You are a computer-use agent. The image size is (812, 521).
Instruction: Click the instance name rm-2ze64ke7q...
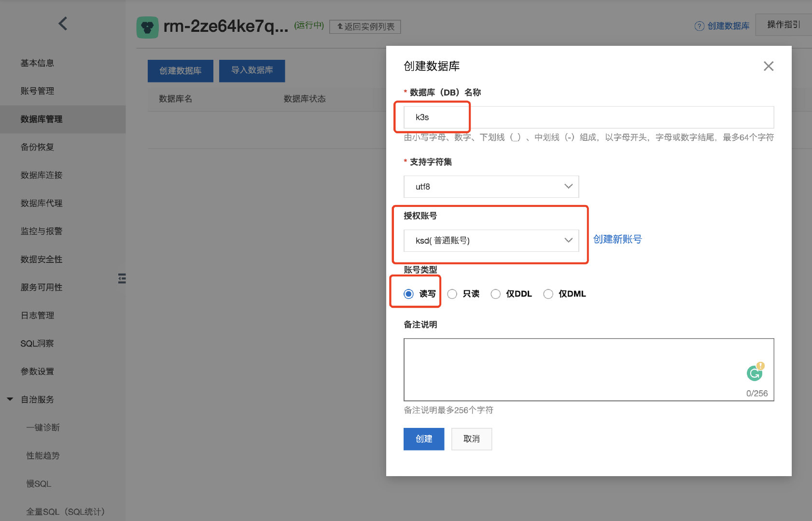click(x=225, y=26)
